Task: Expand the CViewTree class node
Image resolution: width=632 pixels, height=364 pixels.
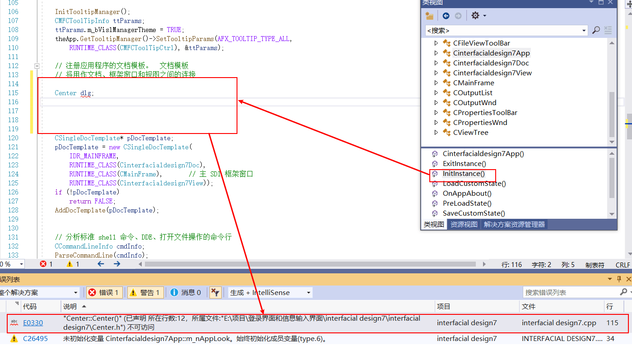Action: [436, 133]
